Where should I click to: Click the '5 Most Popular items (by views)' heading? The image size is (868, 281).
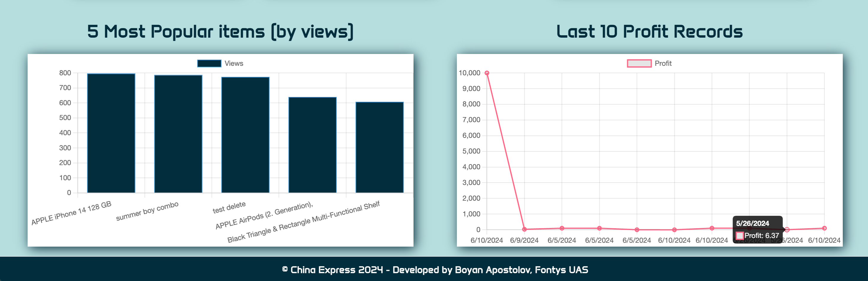tap(220, 32)
